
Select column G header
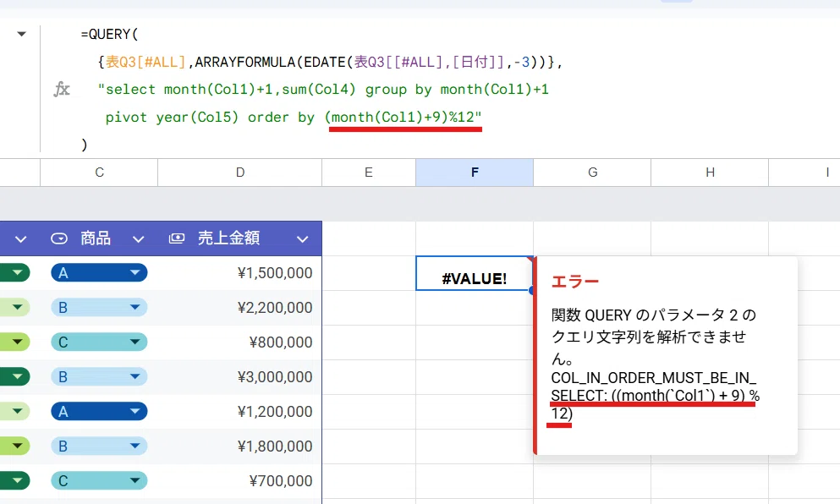(x=592, y=173)
